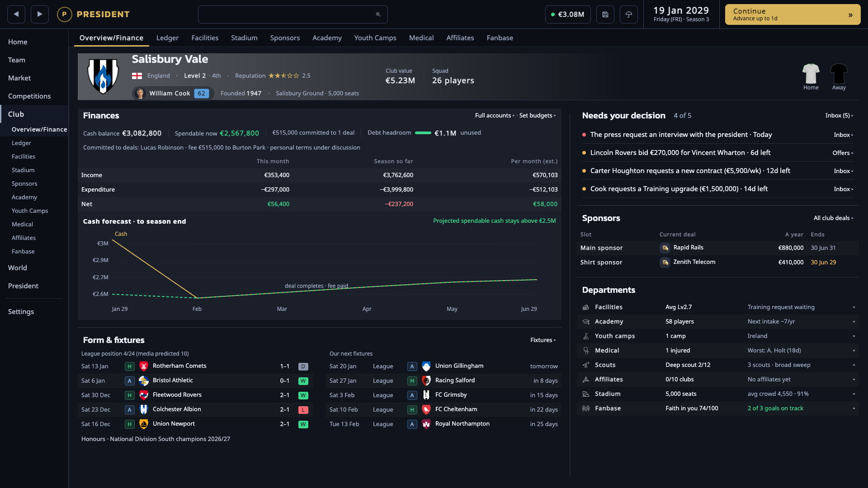Open Offers for Lincoln Rovers bid
868x488 pixels.
click(843, 153)
